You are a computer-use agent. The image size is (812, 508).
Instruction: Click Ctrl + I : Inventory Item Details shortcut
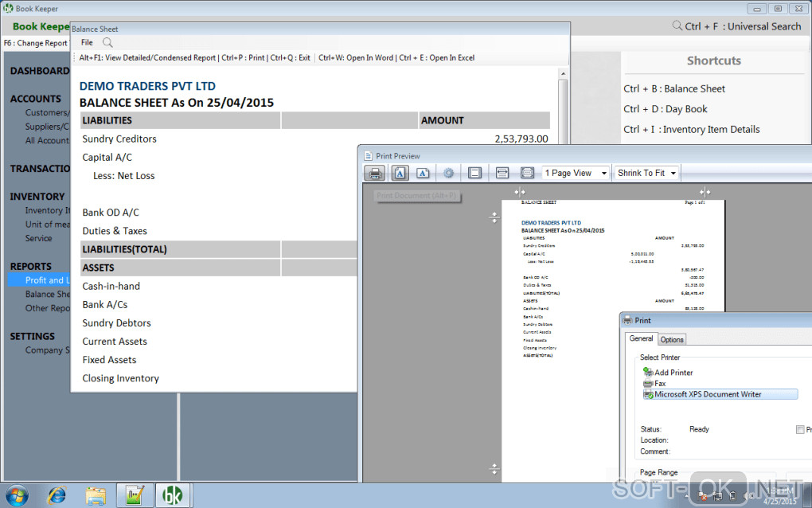[x=691, y=130]
